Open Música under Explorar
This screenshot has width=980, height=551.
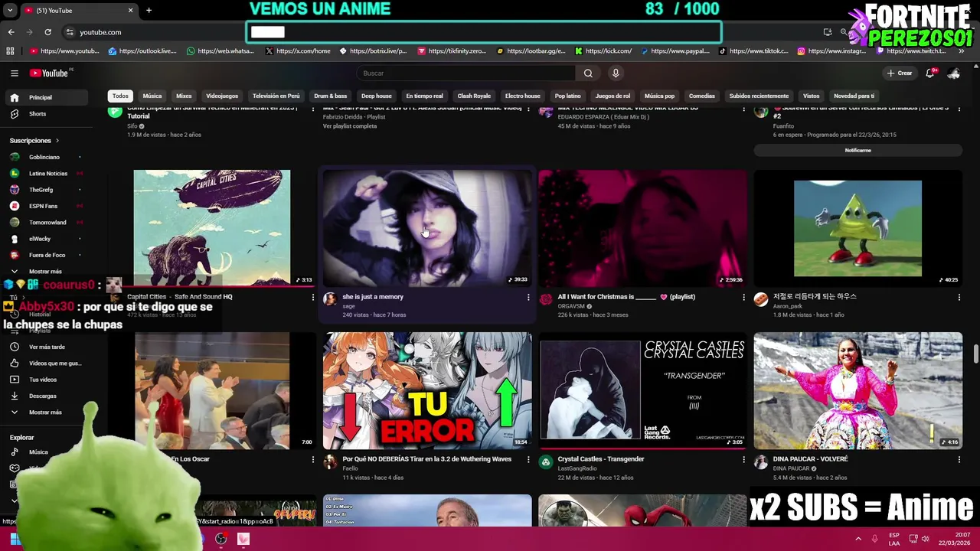[x=38, y=452]
